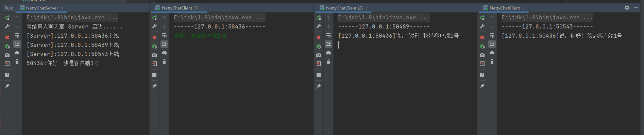
Task: Dump threads camera icon in NettyChatClient (2) panel
Action: [x=319, y=55]
